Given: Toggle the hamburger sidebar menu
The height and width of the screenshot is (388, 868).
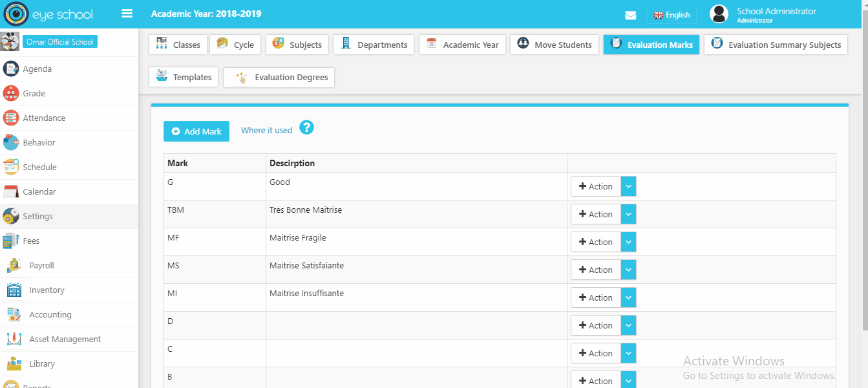Looking at the screenshot, I should point(127,14).
